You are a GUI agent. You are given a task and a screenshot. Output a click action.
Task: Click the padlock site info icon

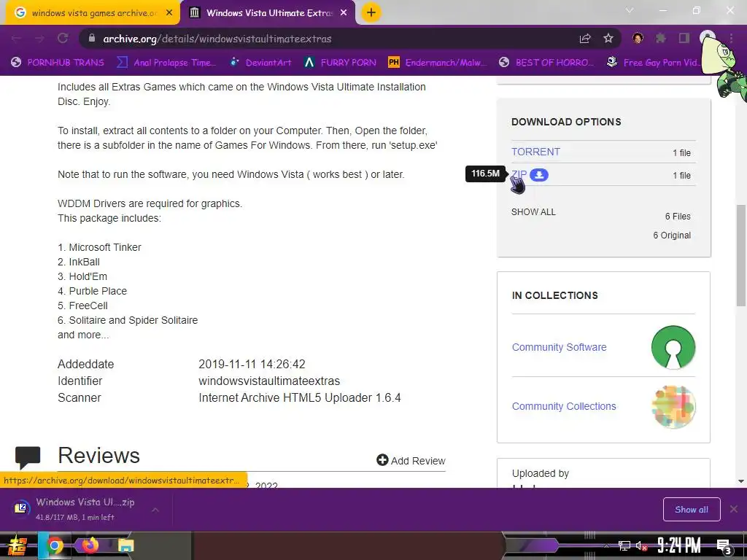(x=92, y=39)
